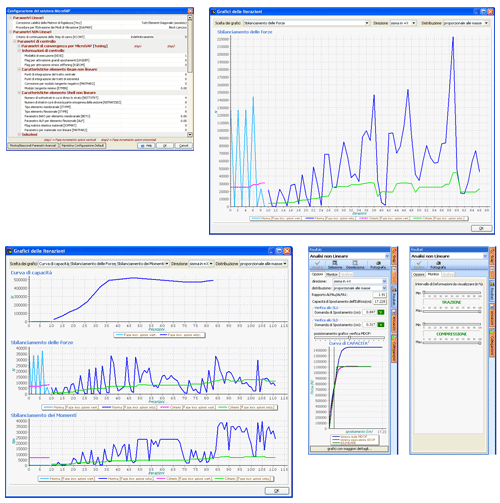Viewport: 500px width, 503px height.
Task: Select topmost orange side tab beside capacity-curve panel
Action: click(x=394, y=256)
